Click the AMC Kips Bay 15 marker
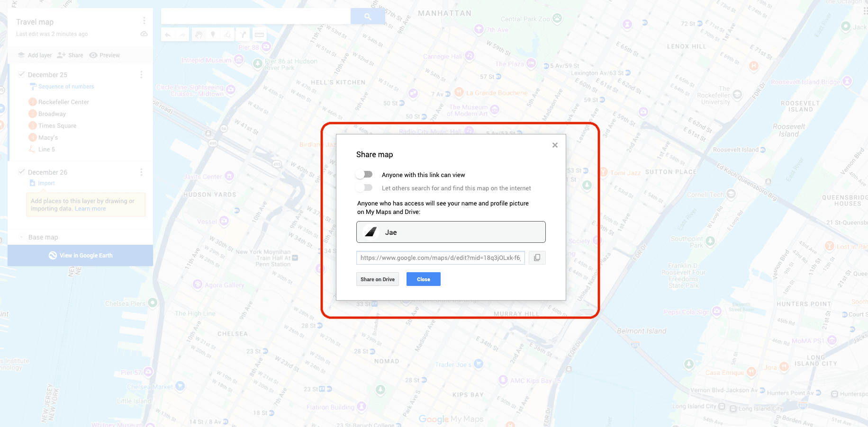 [x=503, y=380]
